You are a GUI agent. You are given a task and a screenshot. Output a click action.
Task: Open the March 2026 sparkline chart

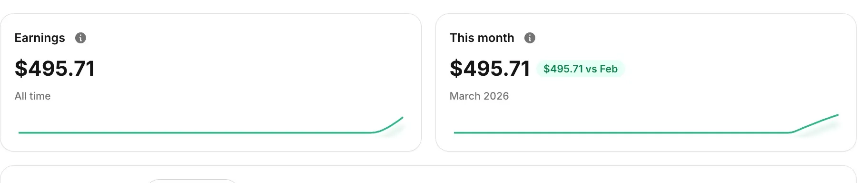pyautogui.click(x=646, y=125)
